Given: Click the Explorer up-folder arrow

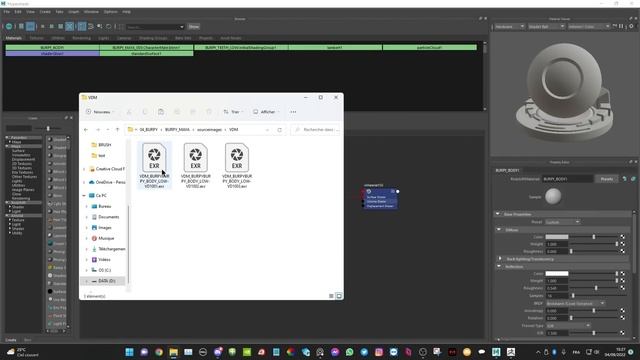Looking at the screenshot, I should pyautogui.click(x=118, y=130).
